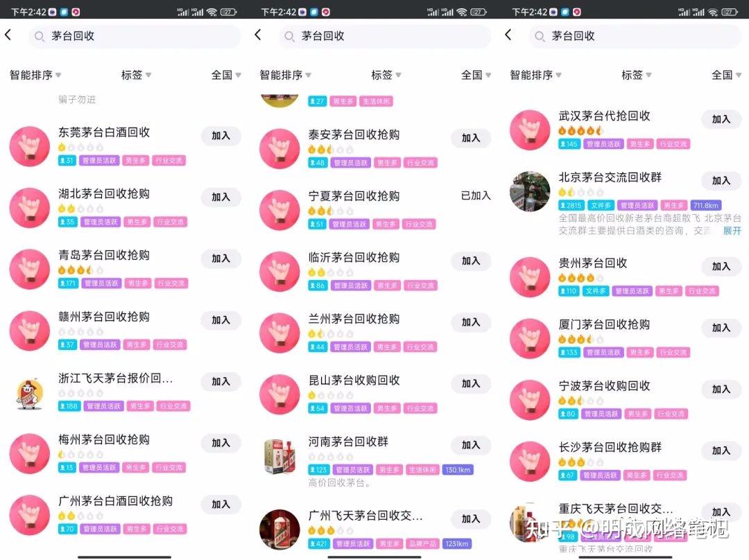Join the 贵州茅台回收 group

721,266
